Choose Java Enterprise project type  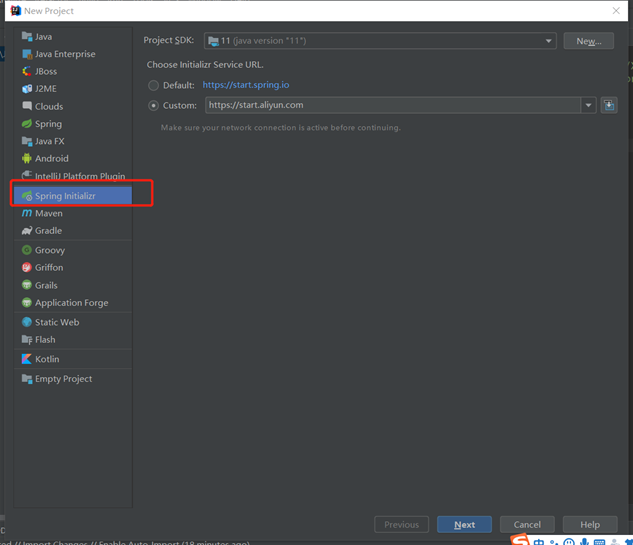73,54
